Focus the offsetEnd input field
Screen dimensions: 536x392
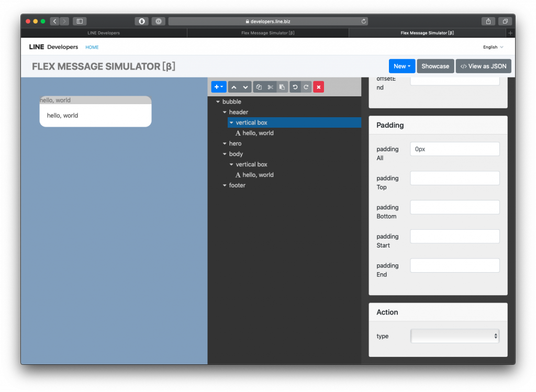pyautogui.click(x=455, y=81)
